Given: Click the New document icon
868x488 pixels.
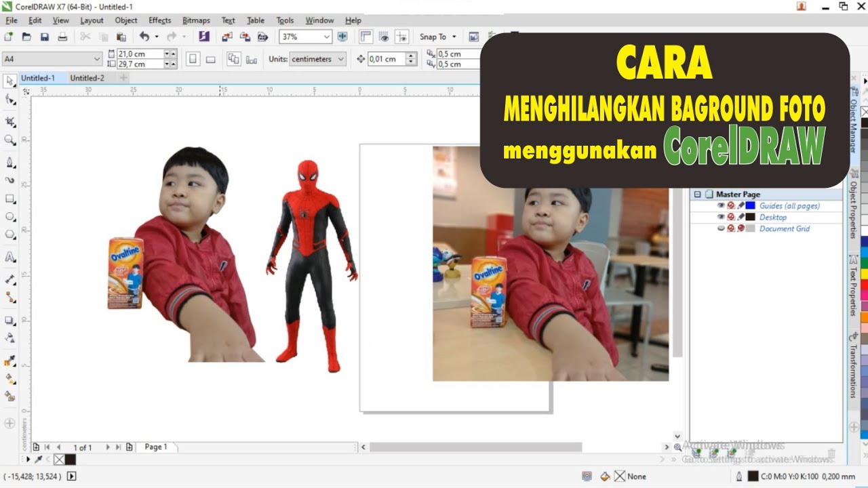Looking at the screenshot, I should pyautogui.click(x=9, y=37).
